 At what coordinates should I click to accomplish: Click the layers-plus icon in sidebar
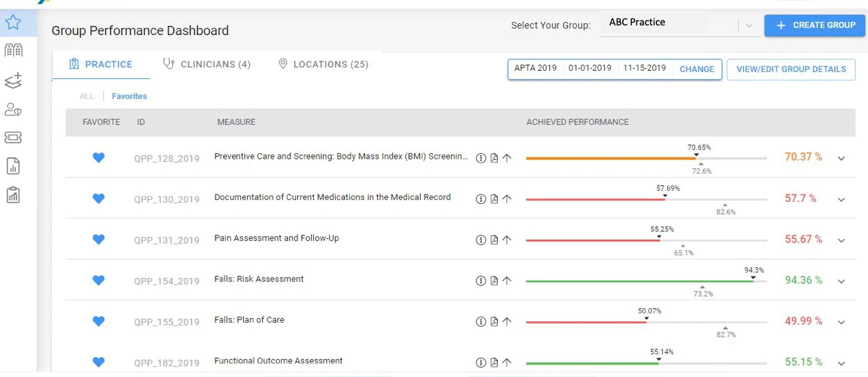point(13,80)
